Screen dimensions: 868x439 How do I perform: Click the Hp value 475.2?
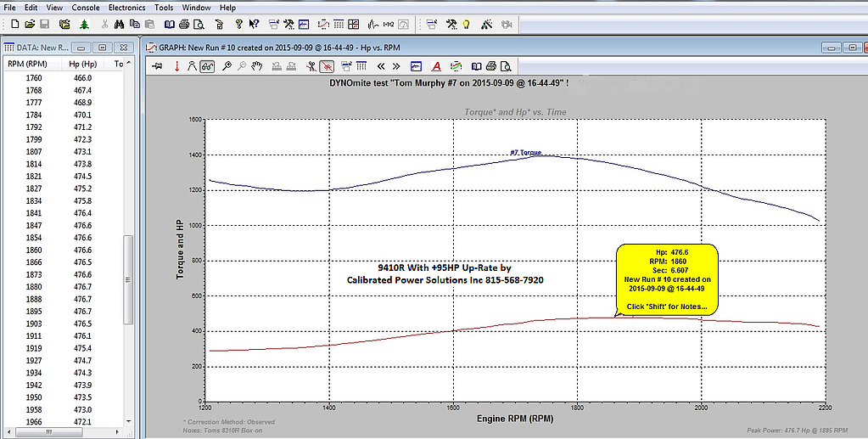click(82, 189)
